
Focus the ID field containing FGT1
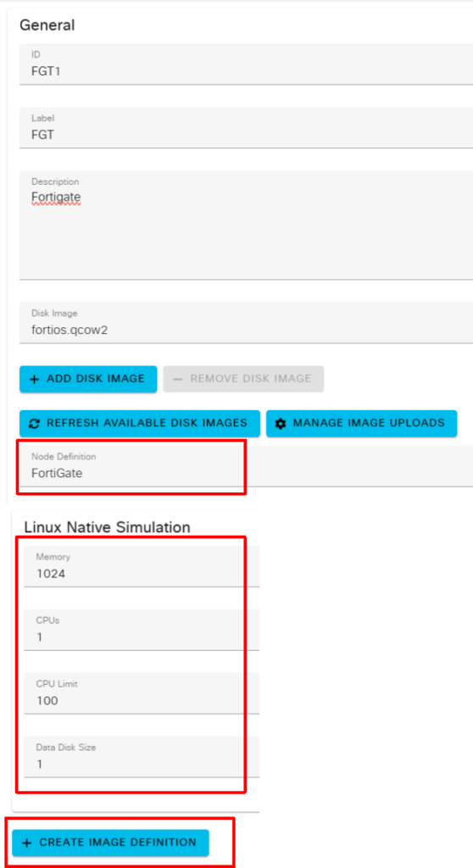(x=246, y=64)
